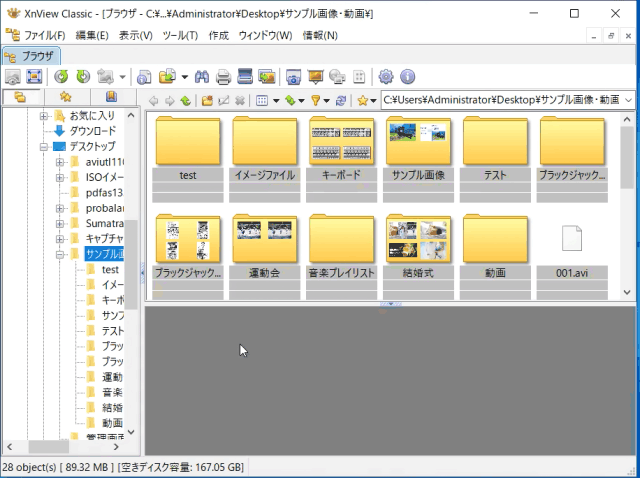Go up one folder level
The image size is (640, 478).
click(x=186, y=100)
